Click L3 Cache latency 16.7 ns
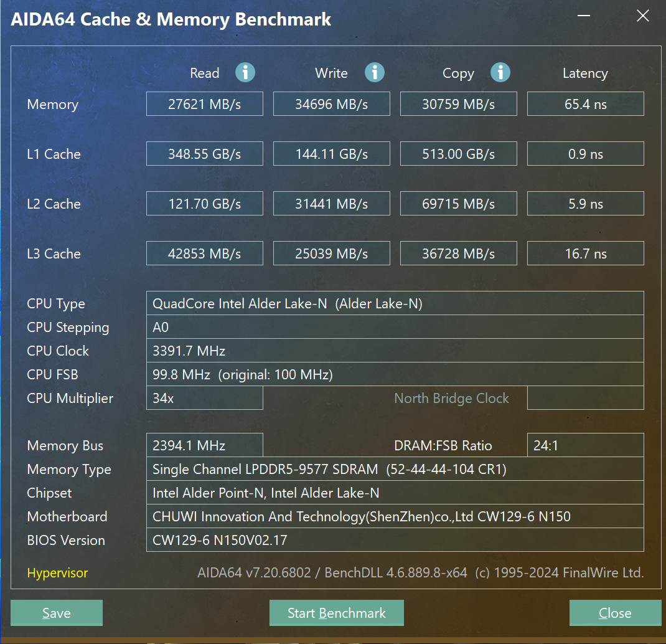 (x=585, y=253)
